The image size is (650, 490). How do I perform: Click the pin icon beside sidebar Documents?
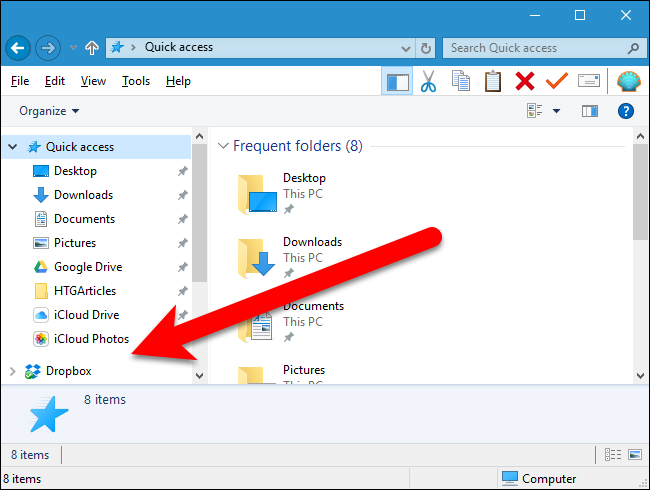(183, 219)
